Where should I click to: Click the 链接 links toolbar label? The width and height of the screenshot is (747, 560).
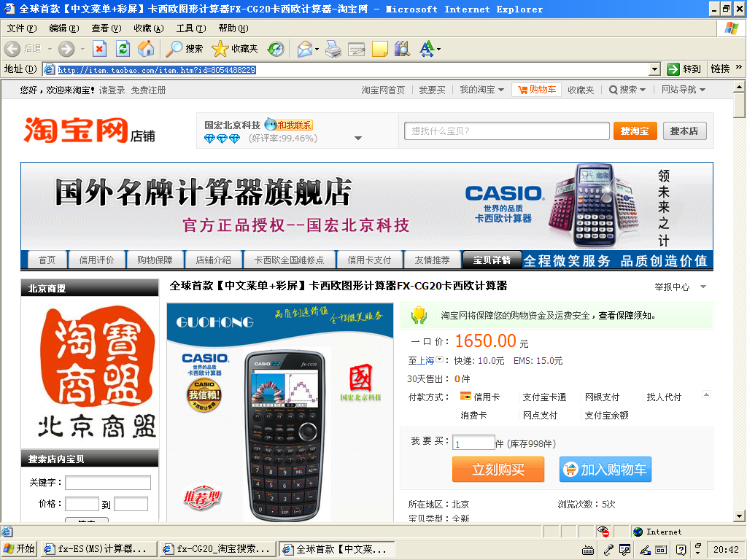pos(720,69)
